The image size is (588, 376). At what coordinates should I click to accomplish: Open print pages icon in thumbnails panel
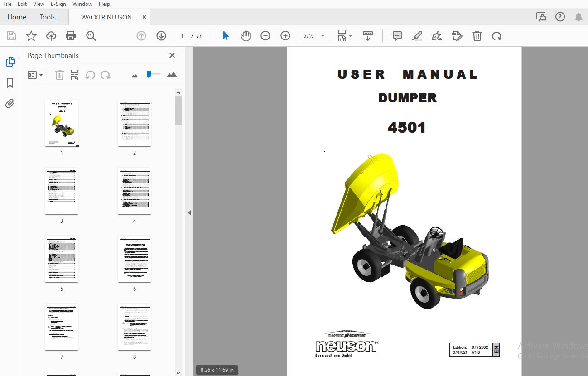pyautogui.click(x=75, y=75)
